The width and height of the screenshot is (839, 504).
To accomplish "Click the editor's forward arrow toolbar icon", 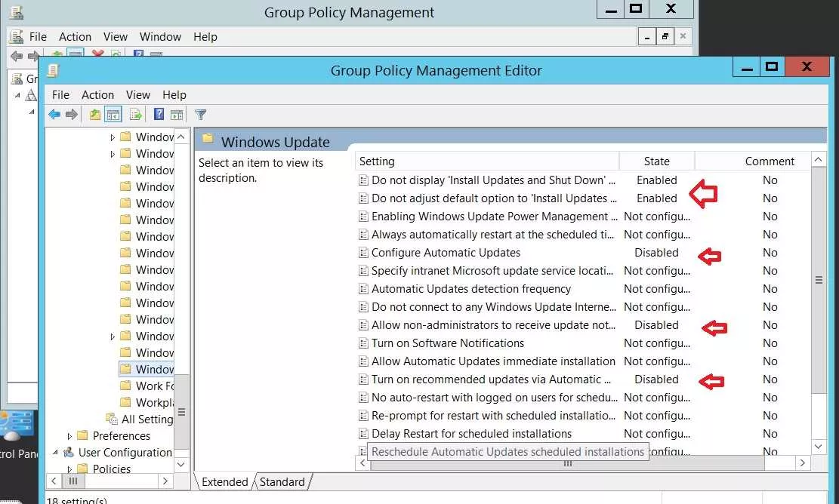I will (72, 115).
